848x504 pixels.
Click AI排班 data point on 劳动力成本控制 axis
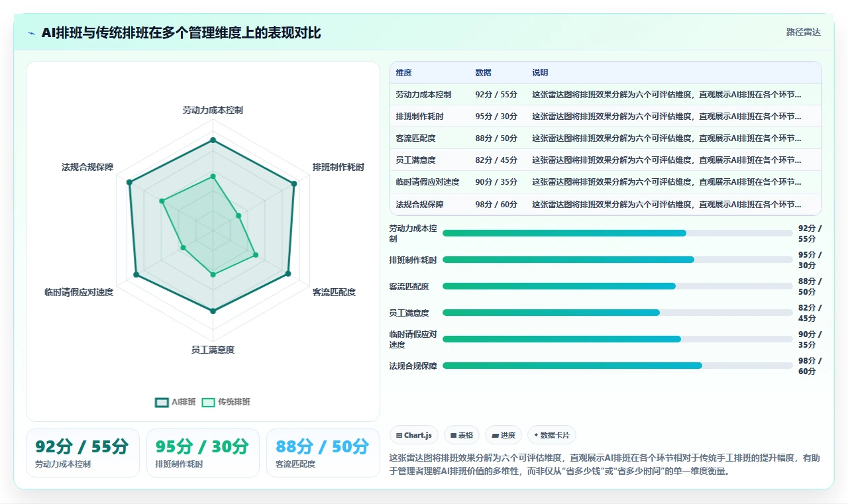213,140
